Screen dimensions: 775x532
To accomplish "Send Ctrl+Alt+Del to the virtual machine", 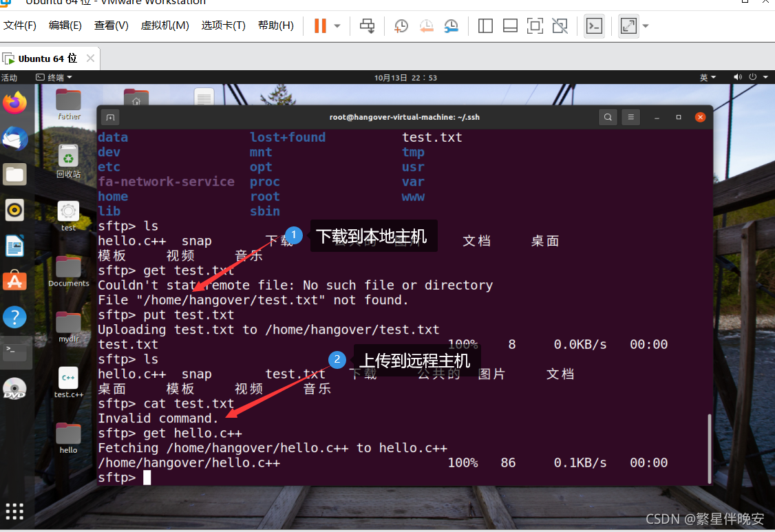I will click(367, 25).
